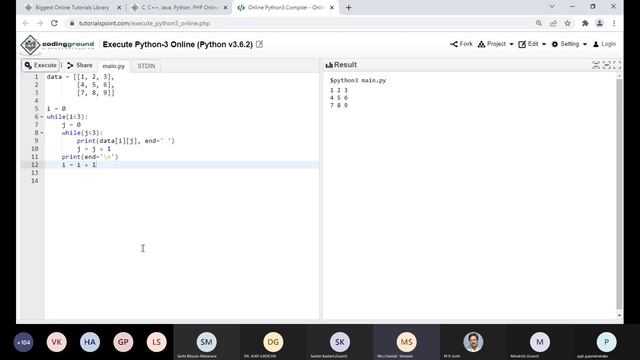This screenshot has width=640, height=360.
Task: Click the result panel fullscreen icon
Action: [617, 65]
